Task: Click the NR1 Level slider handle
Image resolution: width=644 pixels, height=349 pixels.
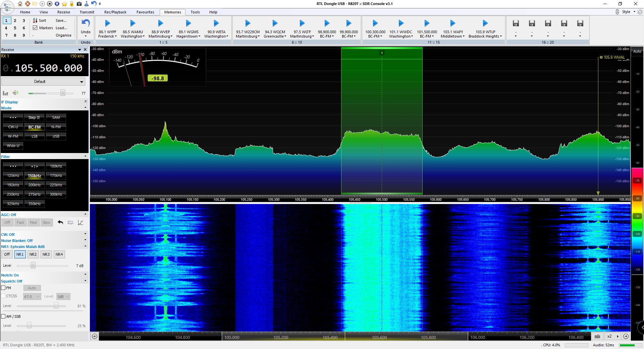Action: click(33, 265)
